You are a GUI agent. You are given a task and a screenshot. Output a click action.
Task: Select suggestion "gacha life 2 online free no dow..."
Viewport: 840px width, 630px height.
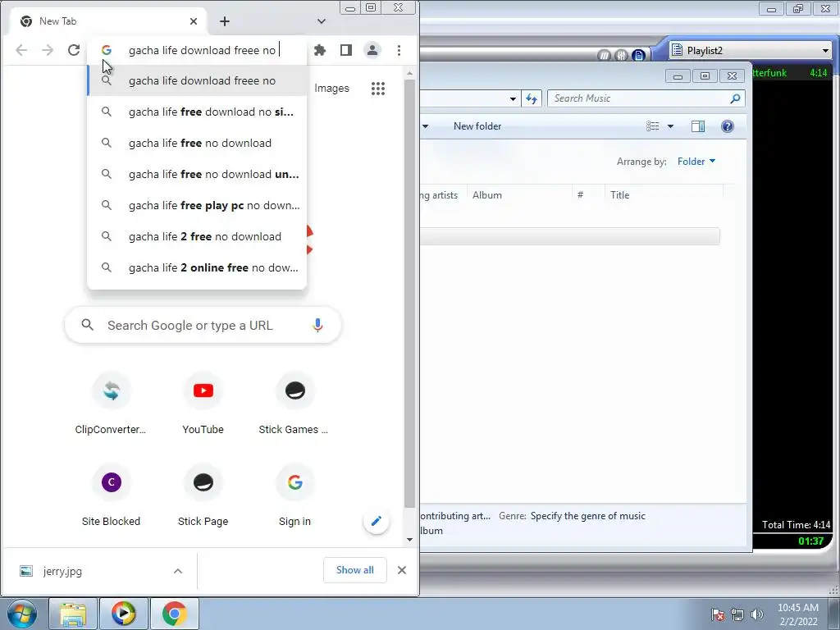coord(197,267)
